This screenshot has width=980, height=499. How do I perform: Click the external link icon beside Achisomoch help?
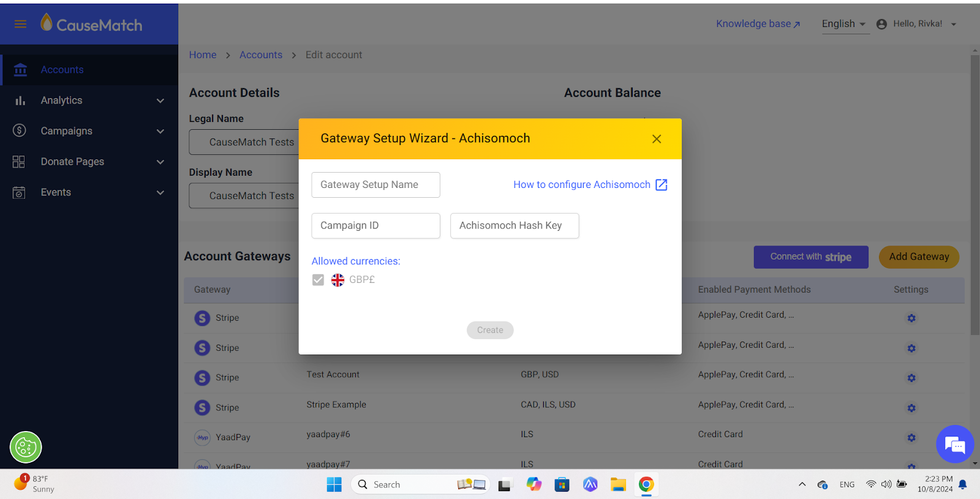coord(661,185)
